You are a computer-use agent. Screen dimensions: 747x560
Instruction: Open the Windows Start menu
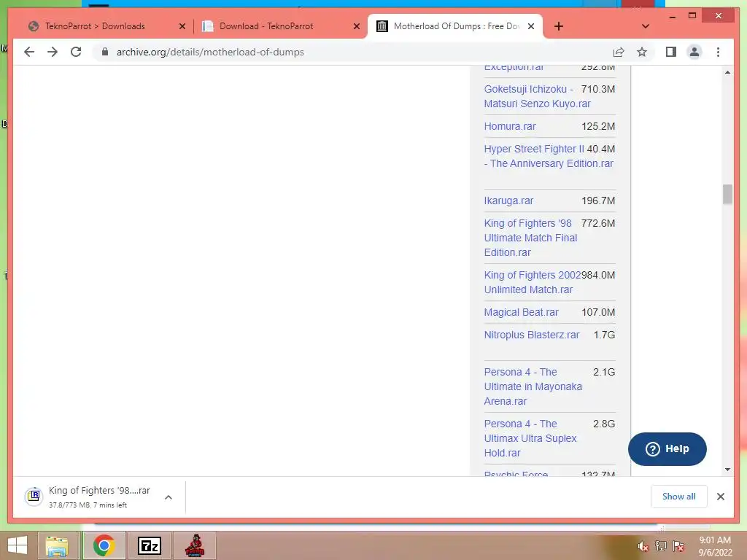[18, 545]
